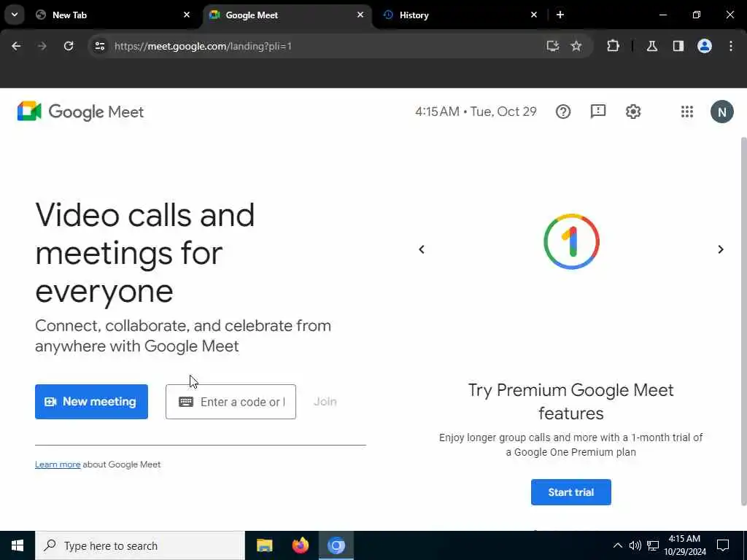Open File Explorer from taskbar

pyautogui.click(x=264, y=545)
